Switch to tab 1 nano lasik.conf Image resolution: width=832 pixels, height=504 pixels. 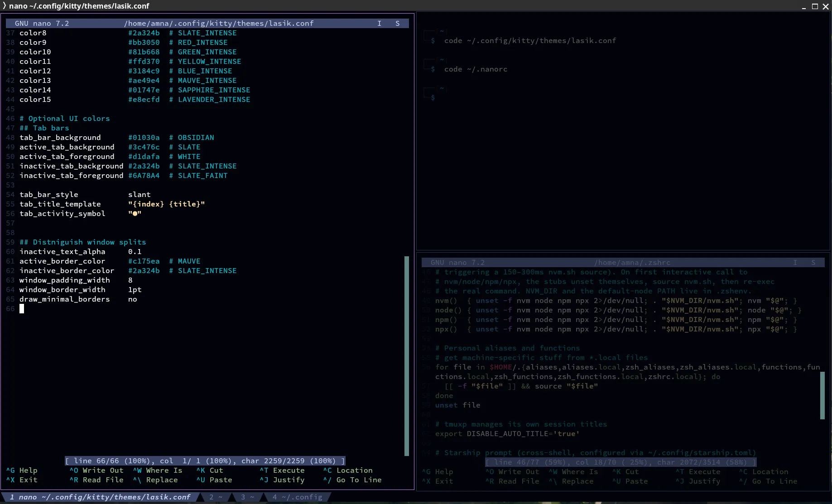coord(100,497)
